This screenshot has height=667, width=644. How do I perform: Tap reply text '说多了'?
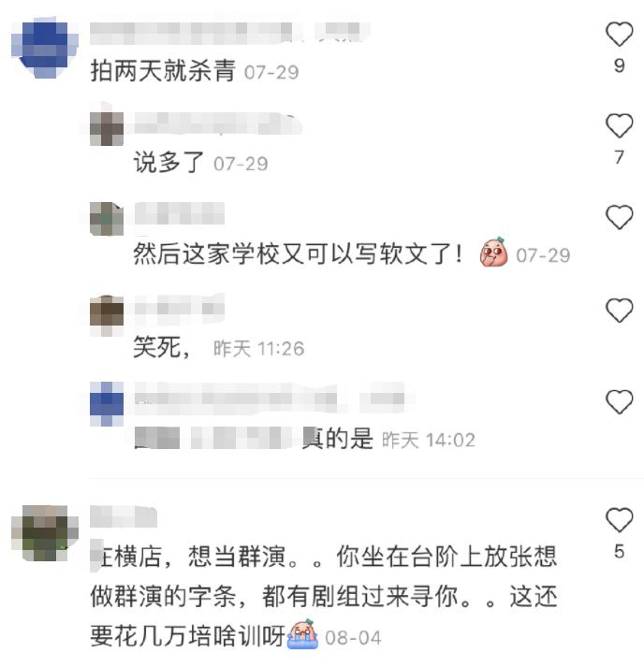pyautogui.click(x=169, y=163)
